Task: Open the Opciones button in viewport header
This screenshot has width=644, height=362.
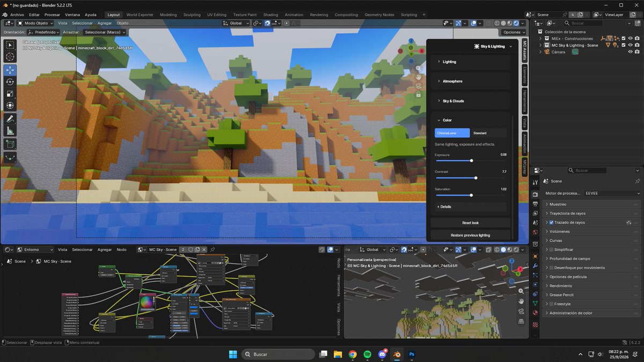Action: coord(514,32)
